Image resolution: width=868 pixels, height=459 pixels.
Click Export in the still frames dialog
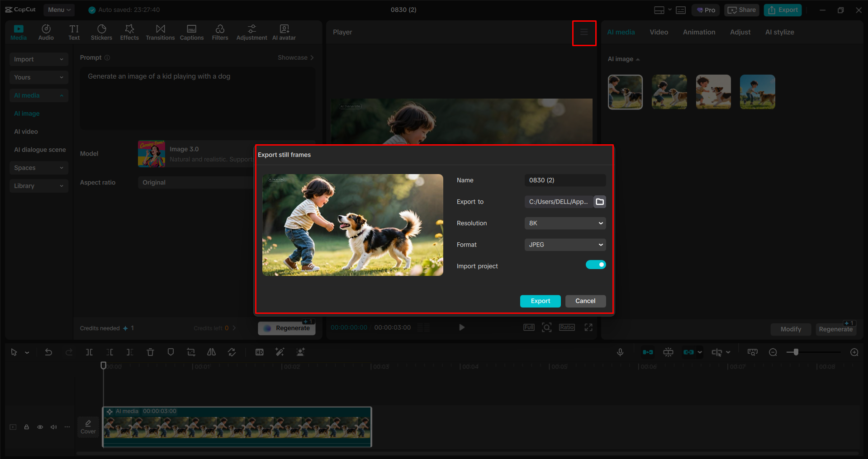click(540, 301)
